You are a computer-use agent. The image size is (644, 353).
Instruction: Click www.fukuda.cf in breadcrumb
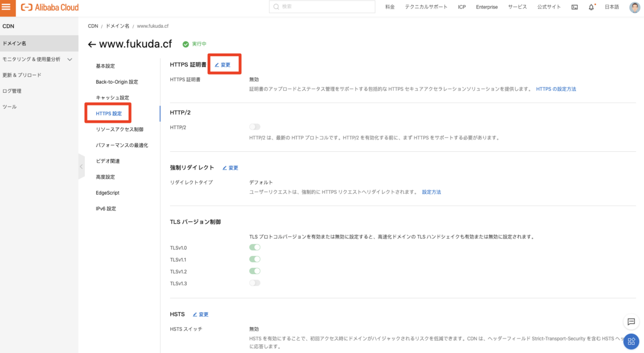tap(153, 26)
